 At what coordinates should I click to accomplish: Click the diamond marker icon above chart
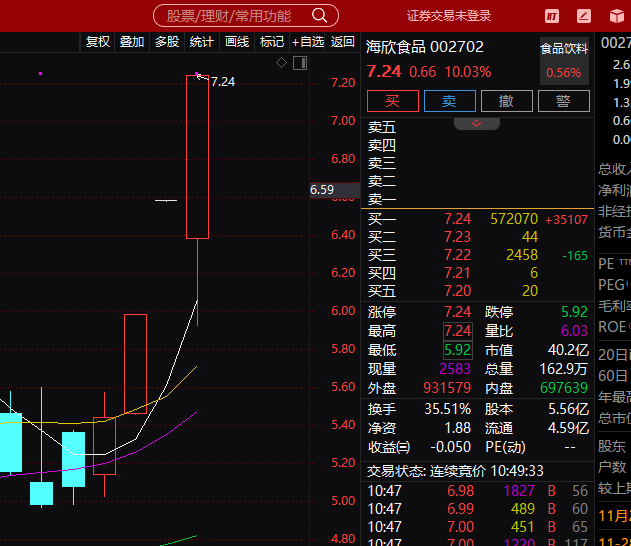[281, 63]
